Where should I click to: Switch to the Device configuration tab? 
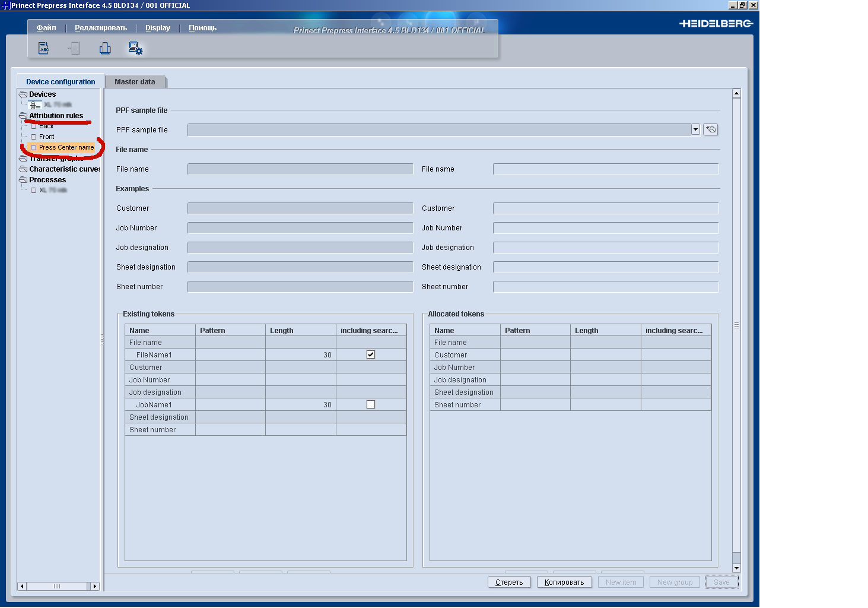point(61,82)
